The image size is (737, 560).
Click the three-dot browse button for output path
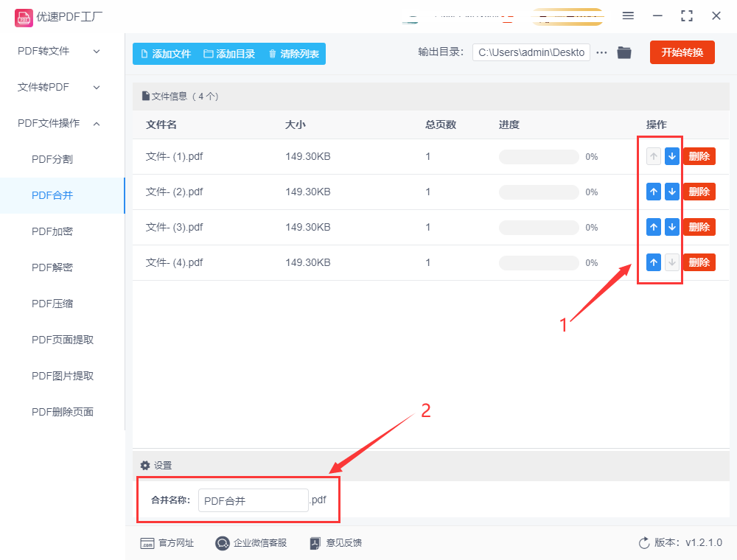pyautogui.click(x=601, y=52)
